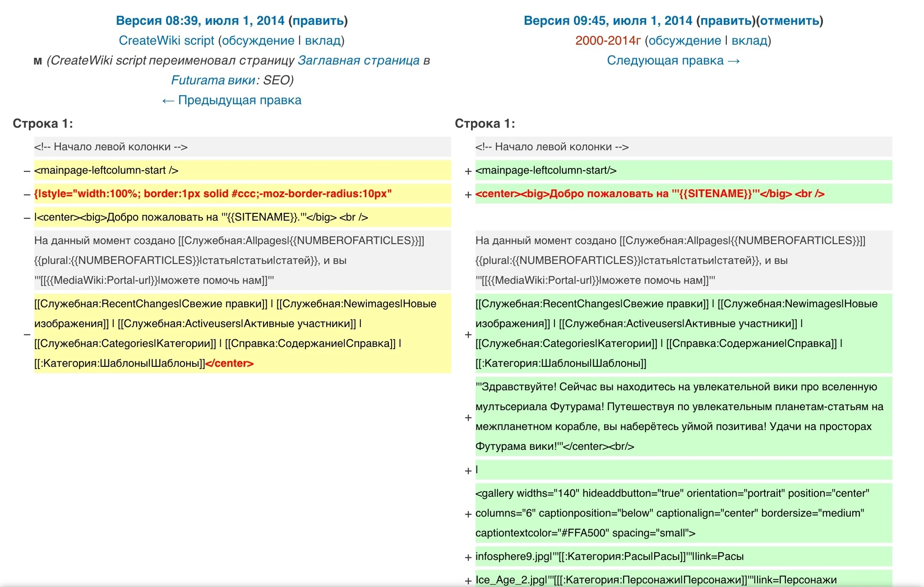Click edit (править) link for the 08:39 version
924x587 pixels.
319,21
